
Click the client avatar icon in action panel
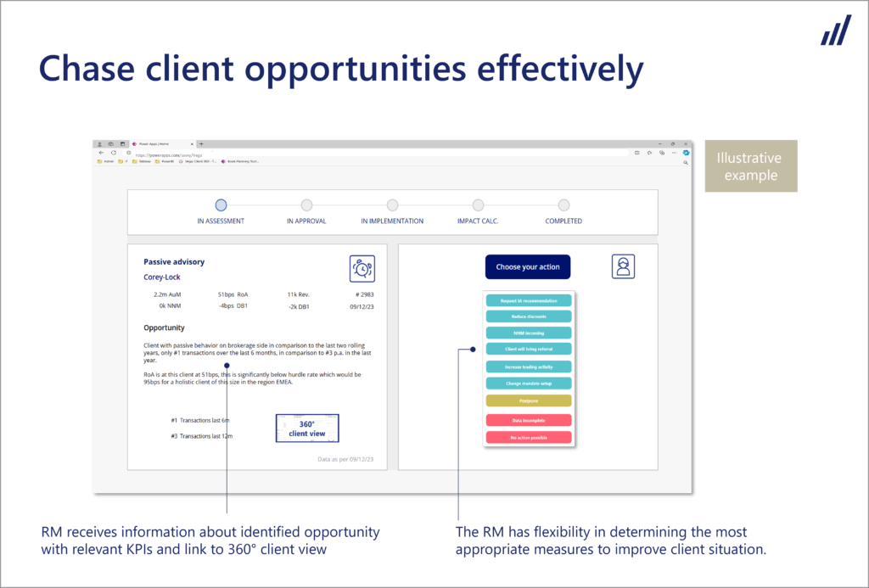click(x=623, y=266)
